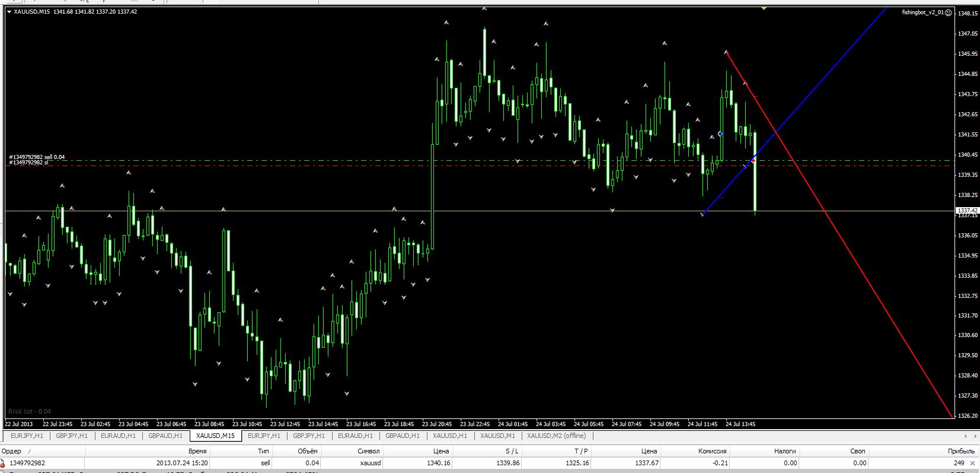The height and width of the screenshot is (473, 980).
Task: Click the commission value -0.21
Action: tap(720, 463)
